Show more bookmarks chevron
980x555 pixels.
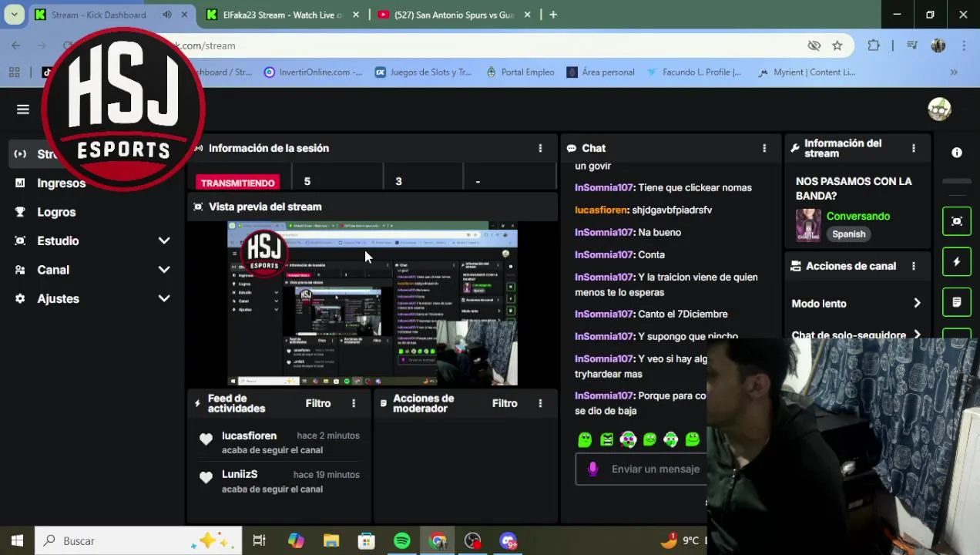click(x=954, y=72)
